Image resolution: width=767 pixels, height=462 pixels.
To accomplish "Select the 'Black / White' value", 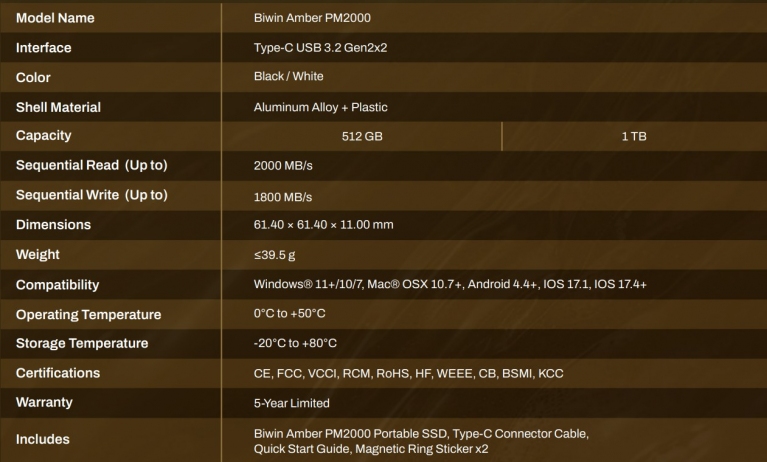I will coord(289,76).
